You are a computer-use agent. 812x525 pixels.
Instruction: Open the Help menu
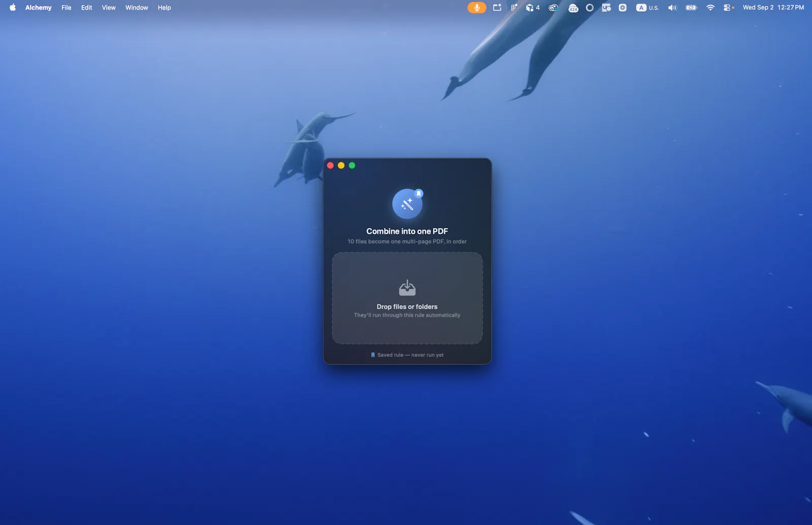(164, 8)
